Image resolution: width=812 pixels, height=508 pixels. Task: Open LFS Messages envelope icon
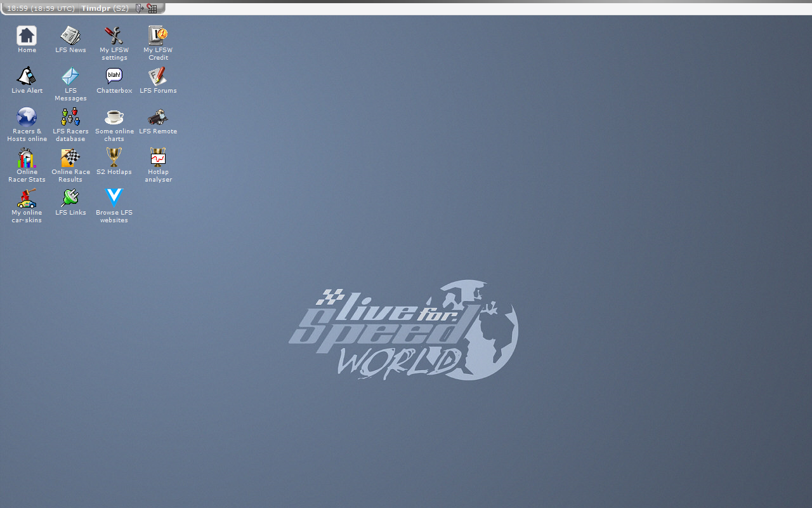point(70,76)
